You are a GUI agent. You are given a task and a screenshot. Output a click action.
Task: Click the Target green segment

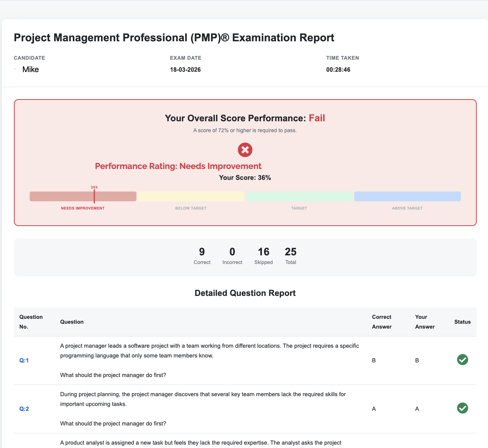click(299, 196)
